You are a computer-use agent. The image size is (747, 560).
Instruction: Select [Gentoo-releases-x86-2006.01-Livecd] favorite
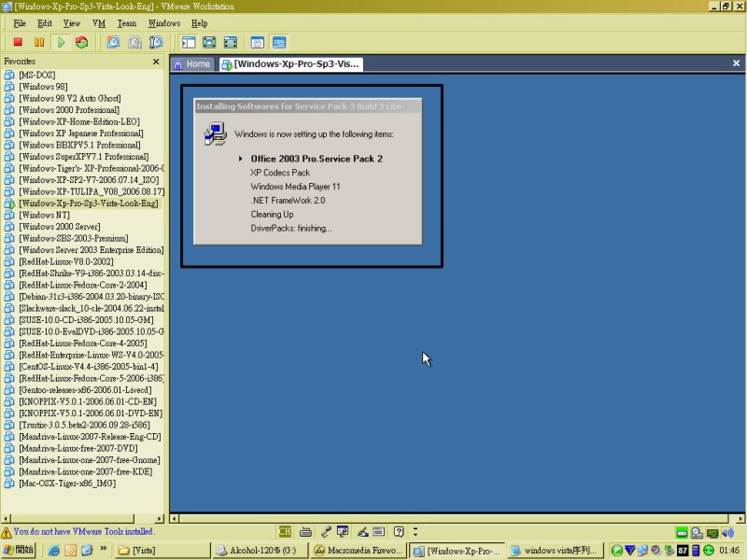(x=85, y=390)
